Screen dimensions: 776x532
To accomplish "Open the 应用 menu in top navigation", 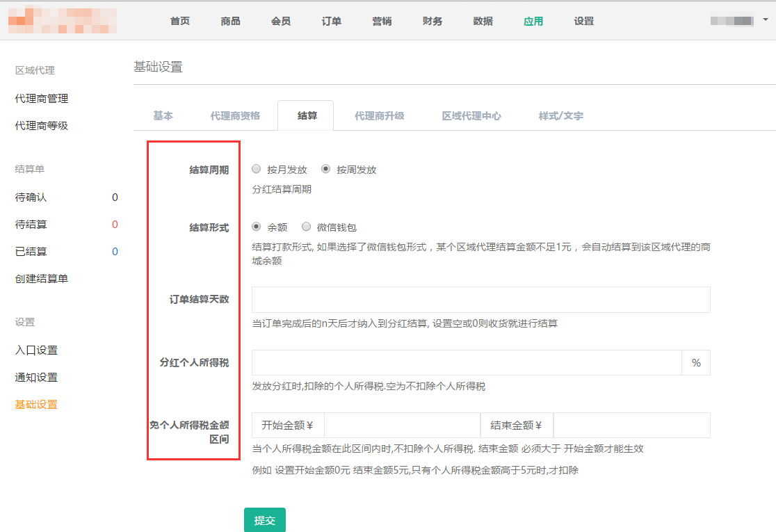I will [x=533, y=21].
